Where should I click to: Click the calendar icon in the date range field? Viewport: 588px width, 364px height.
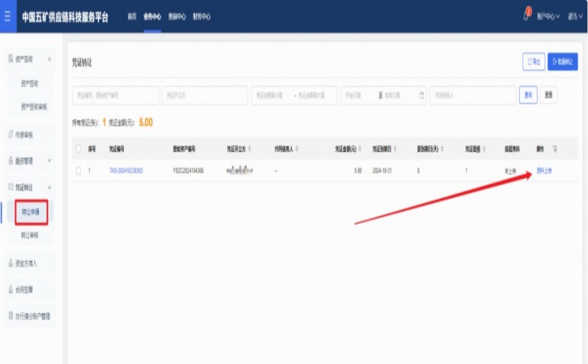pos(422,95)
